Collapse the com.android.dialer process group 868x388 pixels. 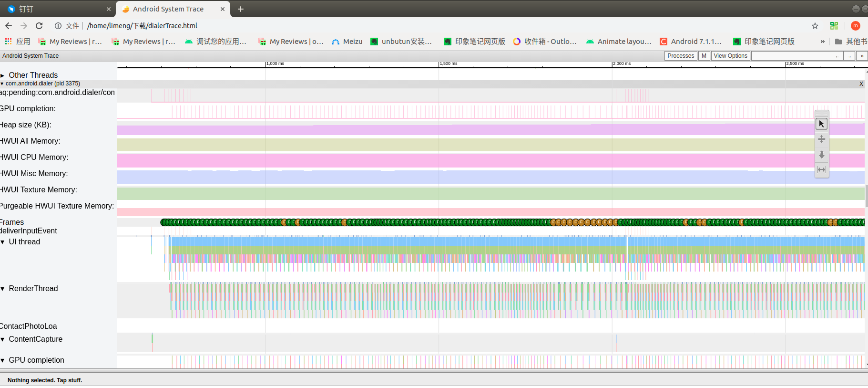click(x=2, y=84)
